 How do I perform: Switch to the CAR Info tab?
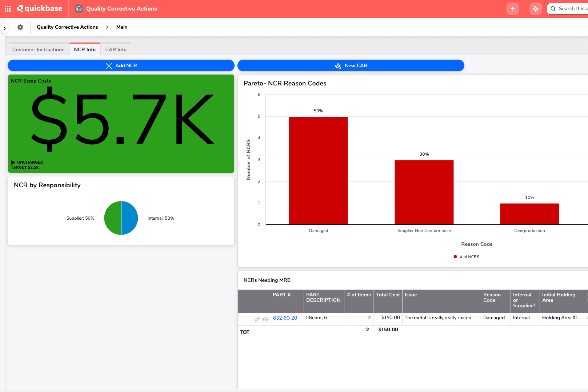tap(116, 49)
